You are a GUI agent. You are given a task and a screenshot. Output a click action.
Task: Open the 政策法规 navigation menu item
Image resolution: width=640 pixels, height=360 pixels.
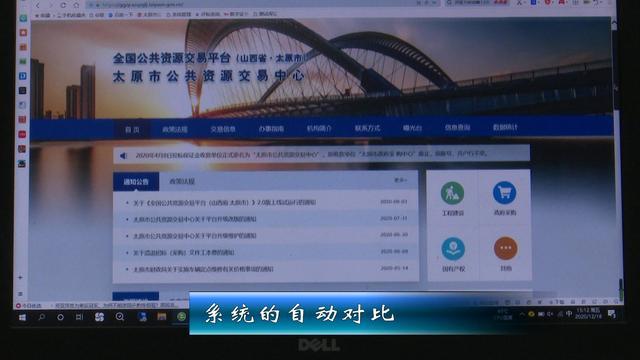[x=175, y=129]
